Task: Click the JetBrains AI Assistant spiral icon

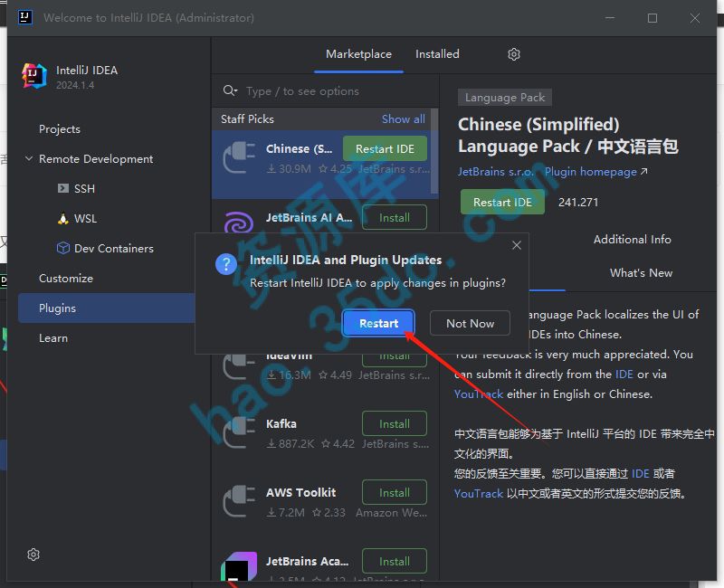Action: pos(239,223)
